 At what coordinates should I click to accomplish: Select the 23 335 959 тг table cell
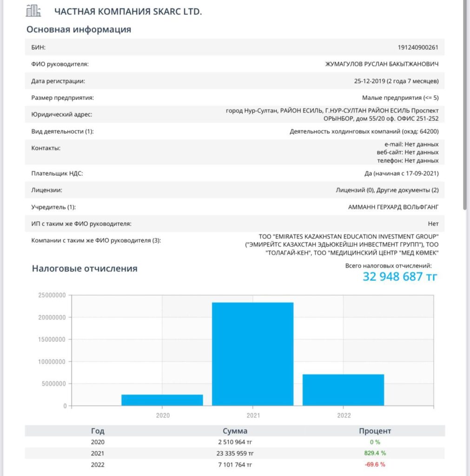pyautogui.click(x=235, y=453)
